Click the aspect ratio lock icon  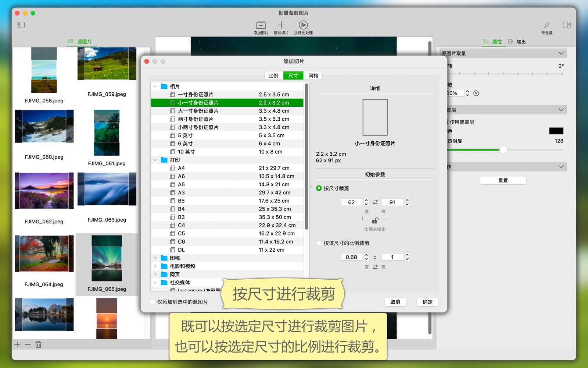coord(374,221)
